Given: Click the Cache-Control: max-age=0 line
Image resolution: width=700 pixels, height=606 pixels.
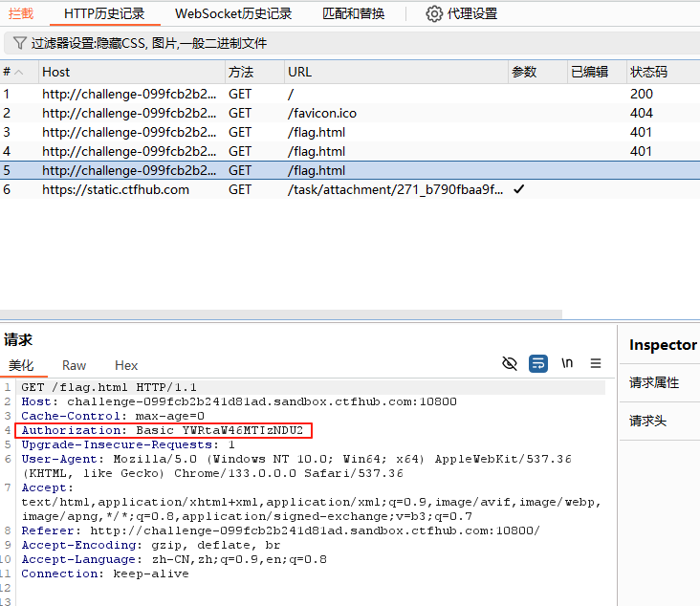Looking at the screenshot, I should pos(113,416).
